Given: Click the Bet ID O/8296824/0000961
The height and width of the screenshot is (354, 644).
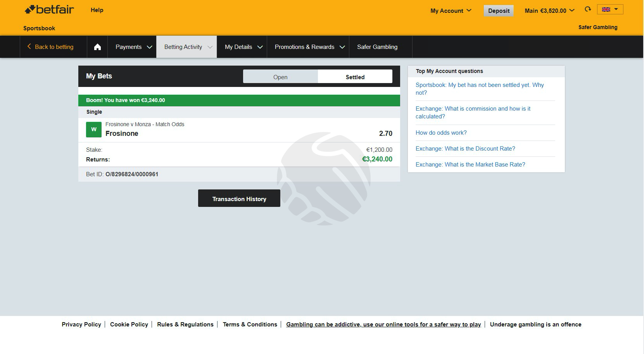Looking at the screenshot, I should [x=132, y=174].
